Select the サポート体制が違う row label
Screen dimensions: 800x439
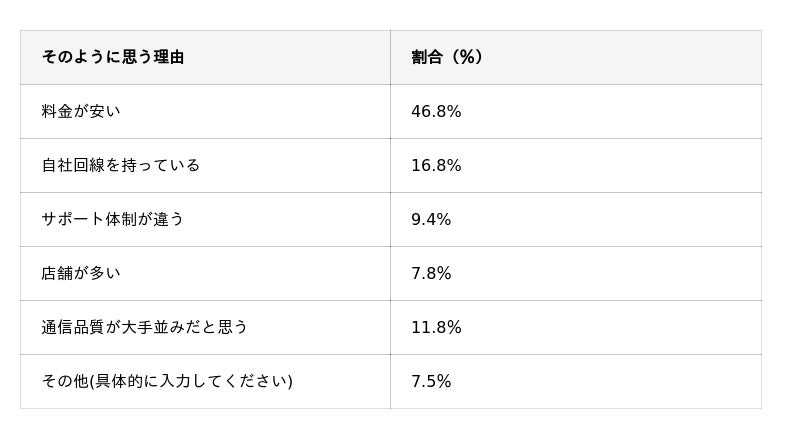tap(113, 219)
